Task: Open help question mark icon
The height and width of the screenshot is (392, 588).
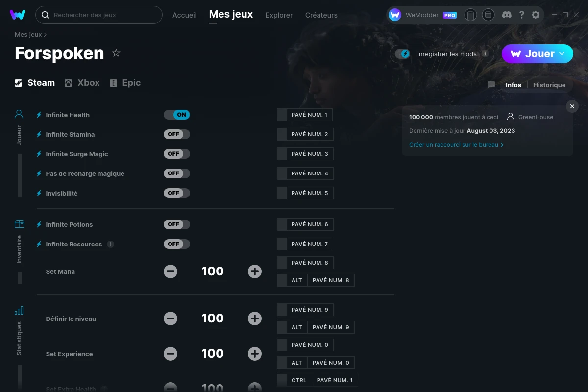Action: tap(522, 15)
